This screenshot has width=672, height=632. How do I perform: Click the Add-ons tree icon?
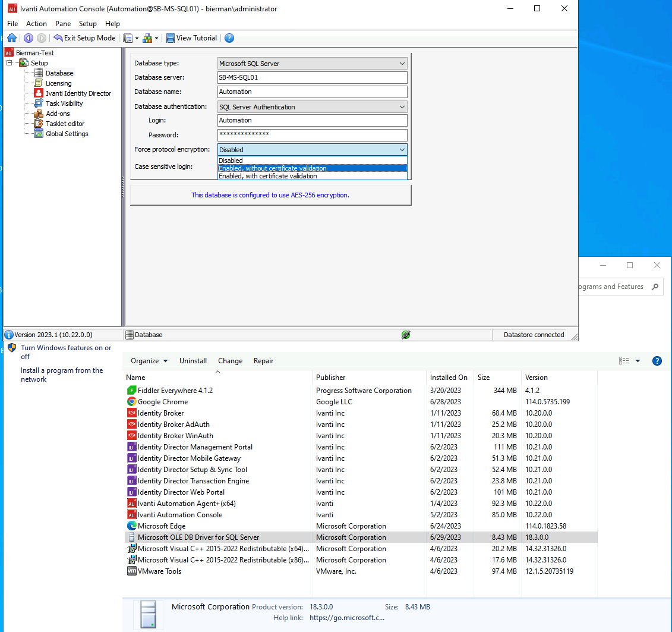[39, 114]
